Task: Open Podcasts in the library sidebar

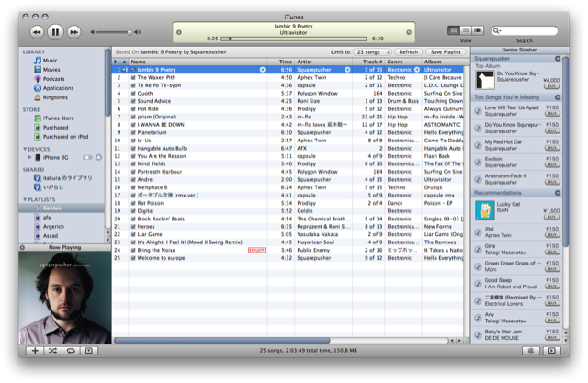Action: pyautogui.click(x=56, y=78)
